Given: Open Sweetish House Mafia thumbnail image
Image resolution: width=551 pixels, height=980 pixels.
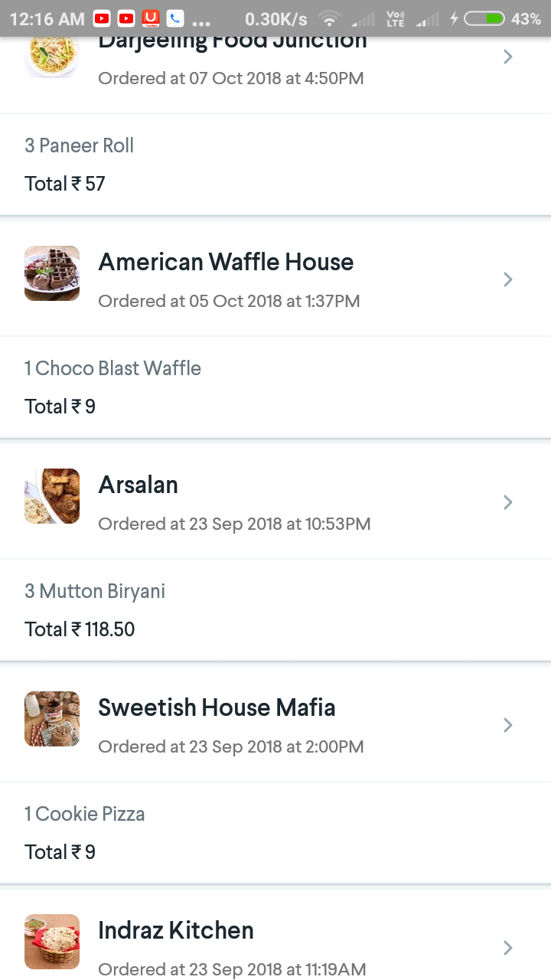Looking at the screenshot, I should [x=52, y=719].
